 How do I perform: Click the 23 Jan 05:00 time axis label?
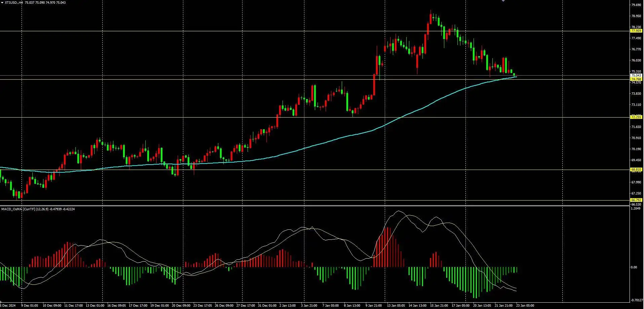click(x=525, y=306)
